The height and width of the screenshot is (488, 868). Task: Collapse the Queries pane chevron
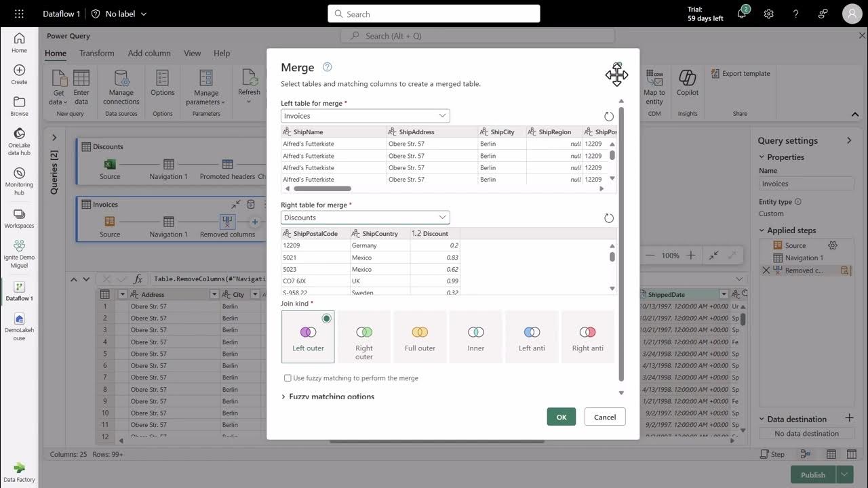[x=54, y=138]
